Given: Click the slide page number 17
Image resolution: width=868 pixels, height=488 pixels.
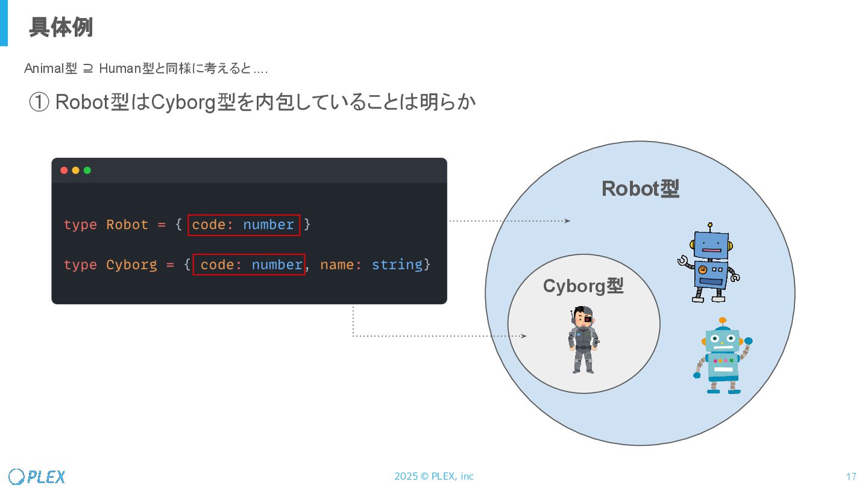Looking at the screenshot, I should click(x=851, y=477).
